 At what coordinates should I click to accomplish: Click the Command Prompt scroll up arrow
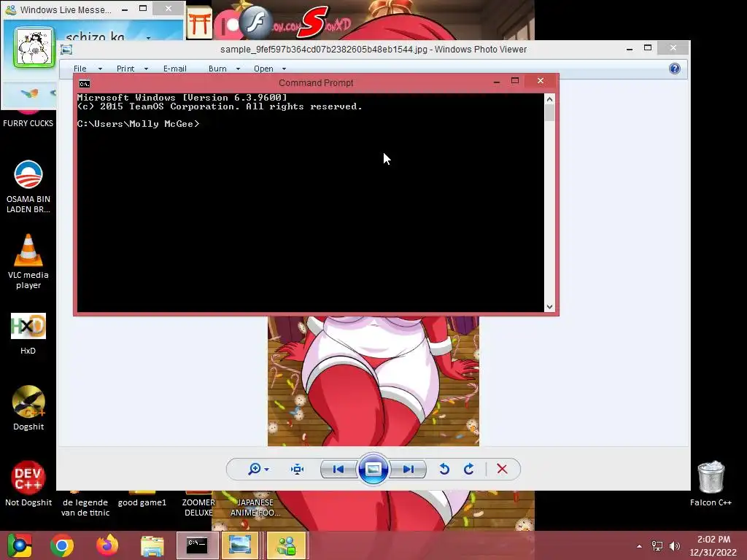[550, 99]
